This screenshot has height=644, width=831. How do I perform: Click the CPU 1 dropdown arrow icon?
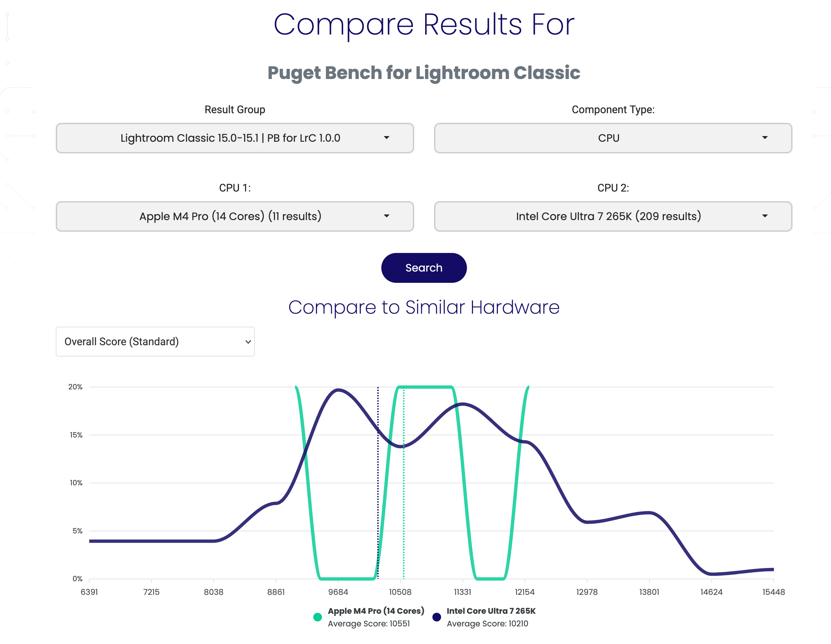[x=386, y=216]
